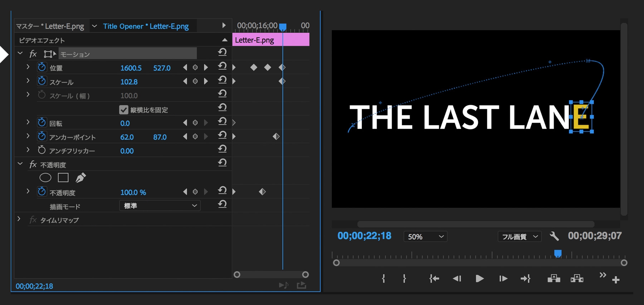
Task: Open the button editor plus icon
Action: [x=616, y=280]
